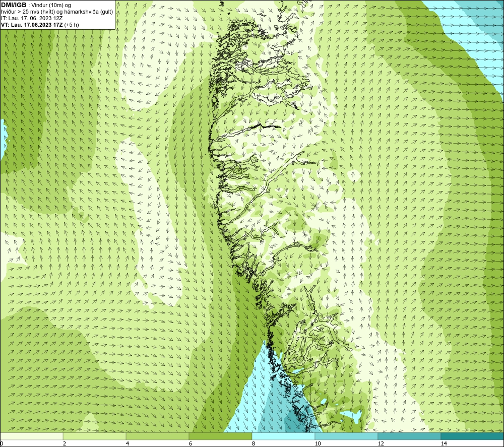Click the '0' label on the wind scale
Image resolution: width=504 pixels, height=447 pixels.
coord(2,443)
